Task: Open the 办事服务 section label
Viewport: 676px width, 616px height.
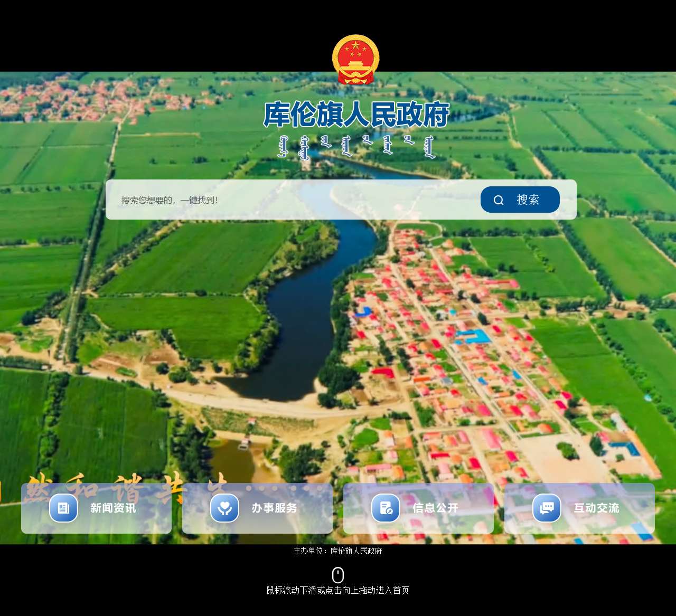Action: point(274,508)
